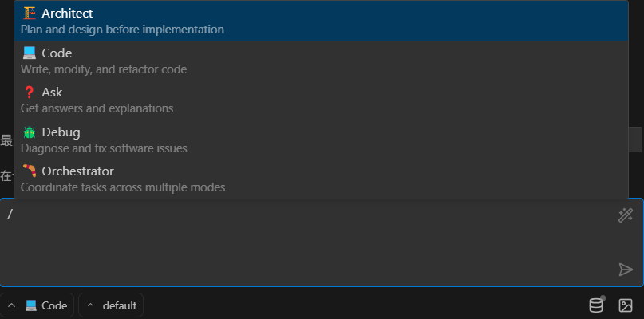644x319 pixels.
Task: Click the database cylinder icon
Action: click(x=596, y=305)
